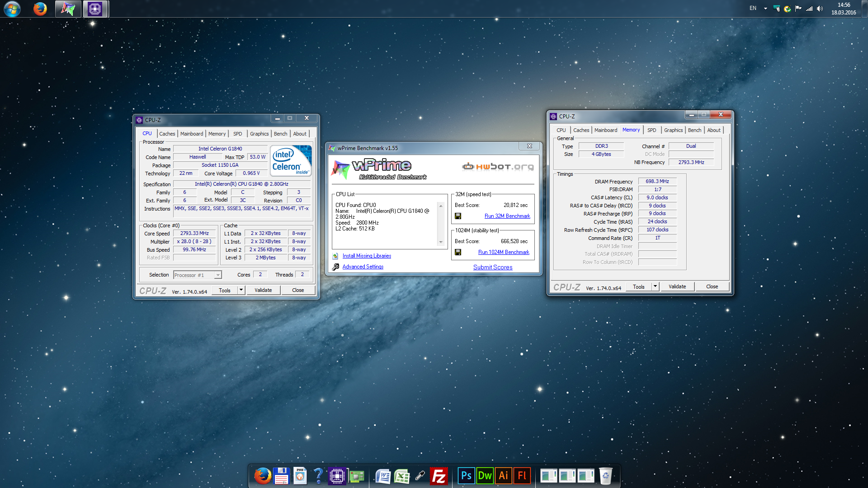This screenshot has height=488, width=868.
Task: Click the floppy disk icon in the dock
Action: tap(281, 476)
